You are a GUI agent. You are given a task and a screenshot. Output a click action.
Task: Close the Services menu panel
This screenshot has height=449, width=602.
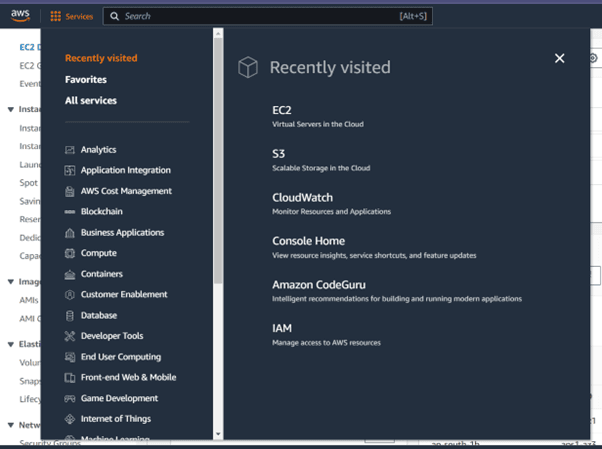(559, 58)
